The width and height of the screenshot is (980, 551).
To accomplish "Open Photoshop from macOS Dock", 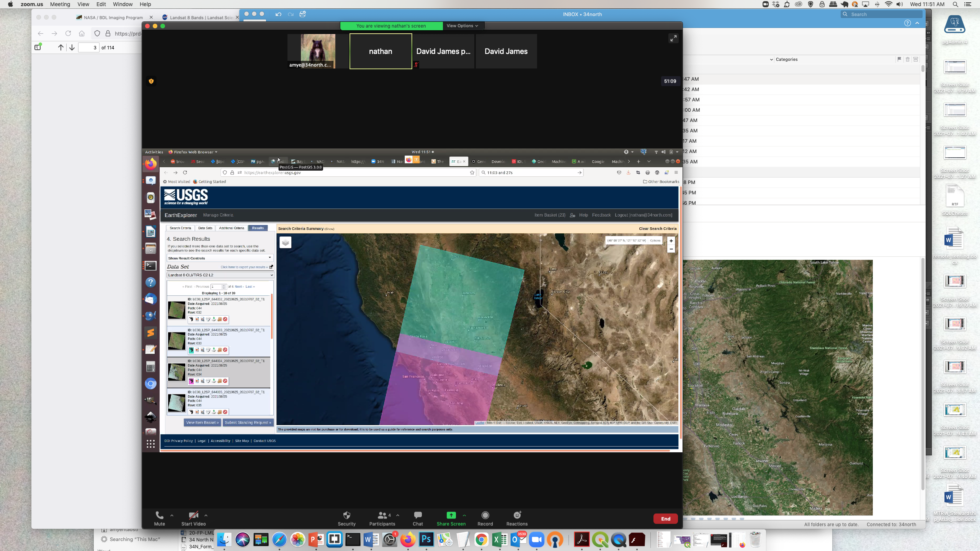I will pyautogui.click(x=426, y=540).
